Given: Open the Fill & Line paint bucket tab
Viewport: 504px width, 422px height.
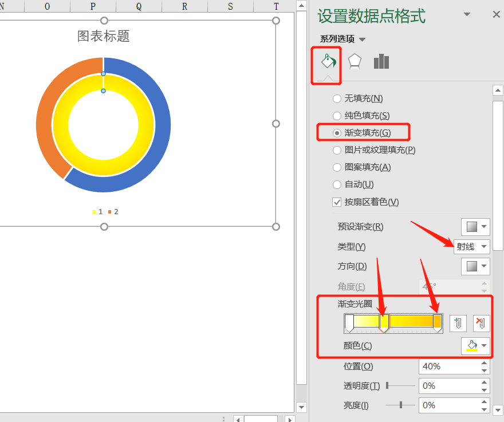Looking at the screenshot, I should pyautogui.click(x=328, y=61).
